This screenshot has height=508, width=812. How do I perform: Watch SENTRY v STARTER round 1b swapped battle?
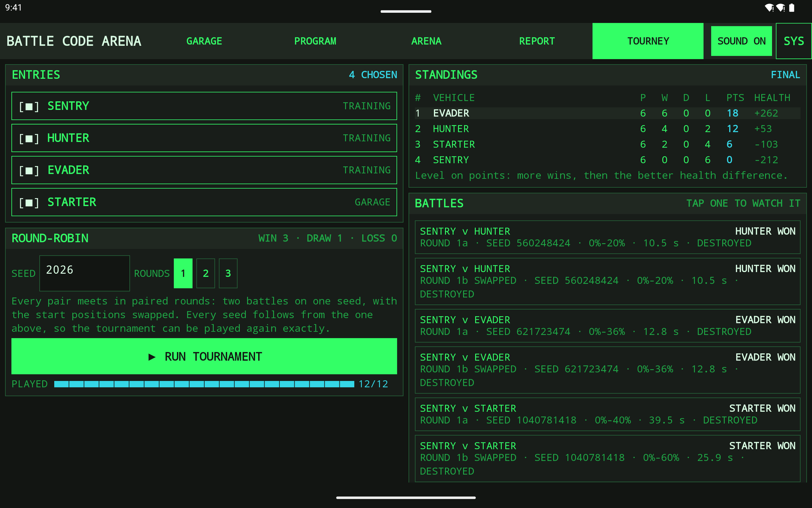tap(608, 459)
